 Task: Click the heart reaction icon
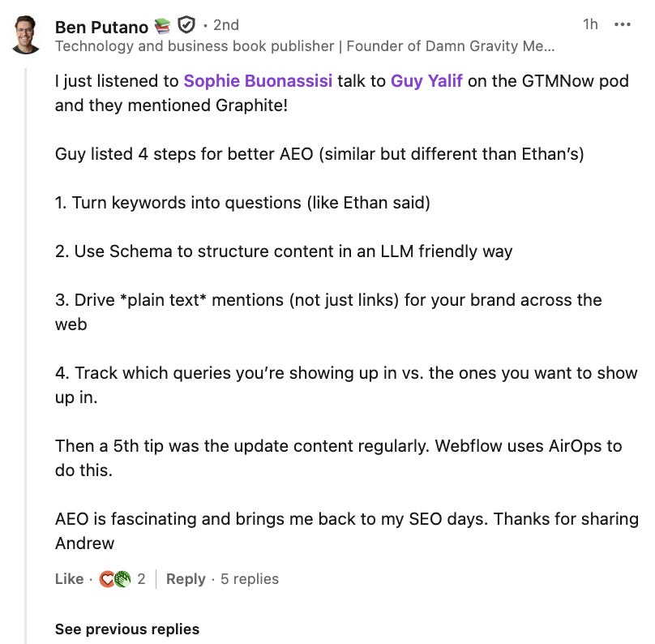click(106, 579)
